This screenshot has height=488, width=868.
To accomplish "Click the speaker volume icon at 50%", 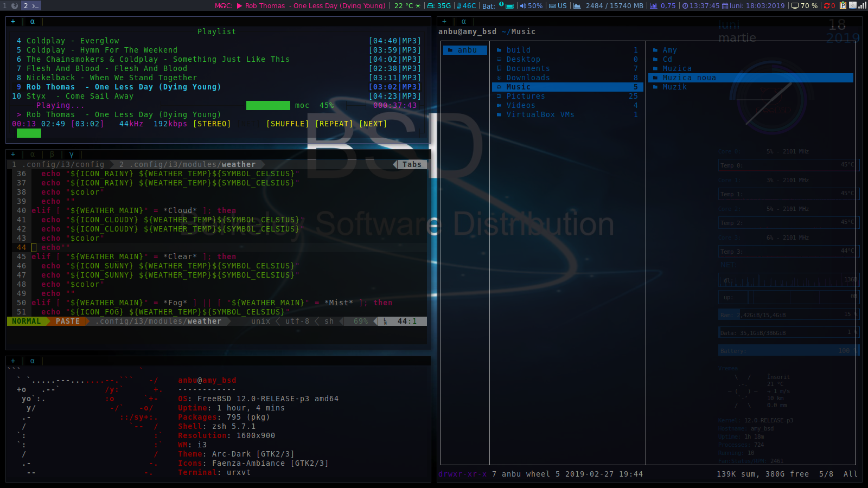I will (523, 6).
